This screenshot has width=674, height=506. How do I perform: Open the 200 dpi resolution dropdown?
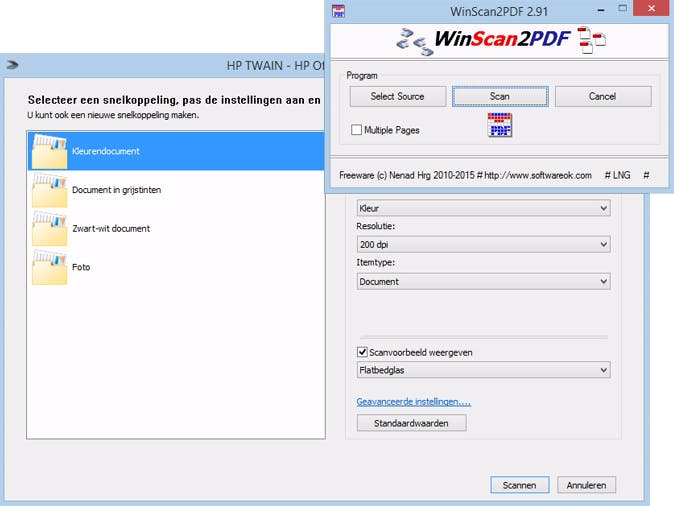coord(484,244)
